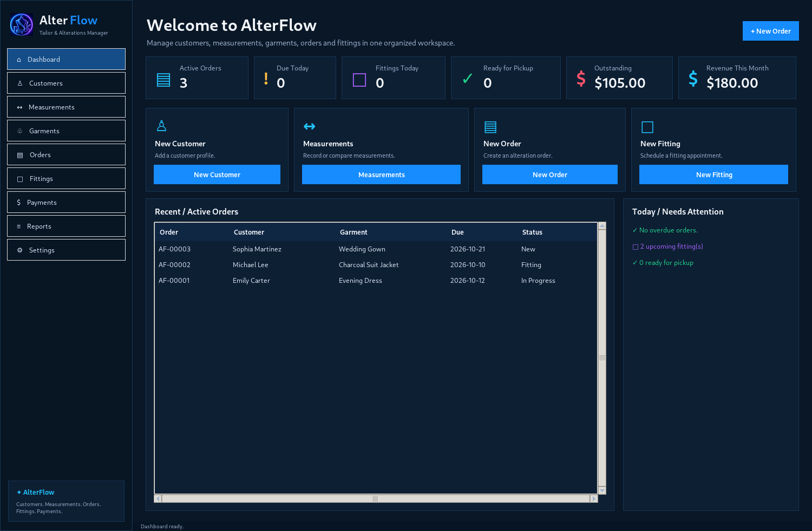The height and width of the screenshot is (531, 812).
Task: Click the horizontal scrollbar thumb of orders table
Action: click(x=375, y=498)
